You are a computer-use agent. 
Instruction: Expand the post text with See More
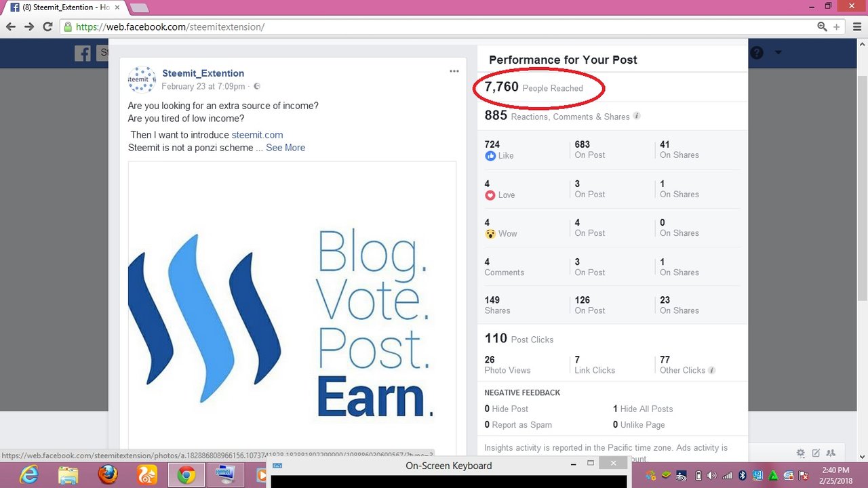[285, 148]
